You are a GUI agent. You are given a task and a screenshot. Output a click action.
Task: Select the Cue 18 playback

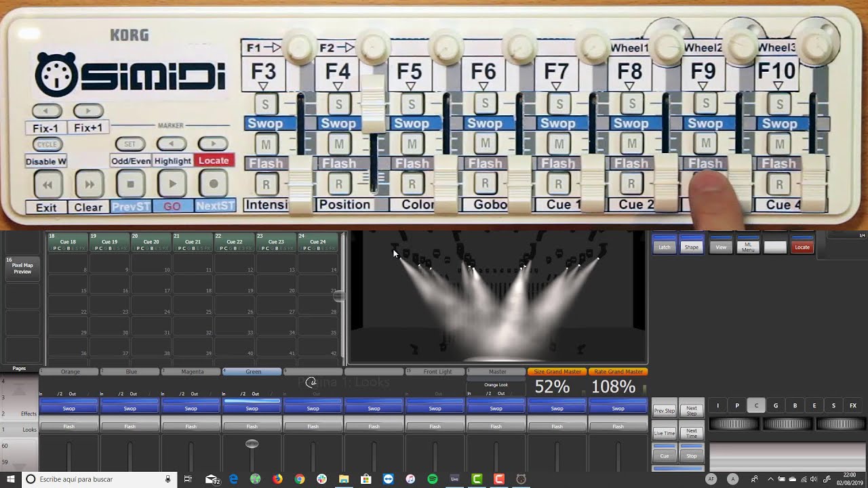(67, 242)
